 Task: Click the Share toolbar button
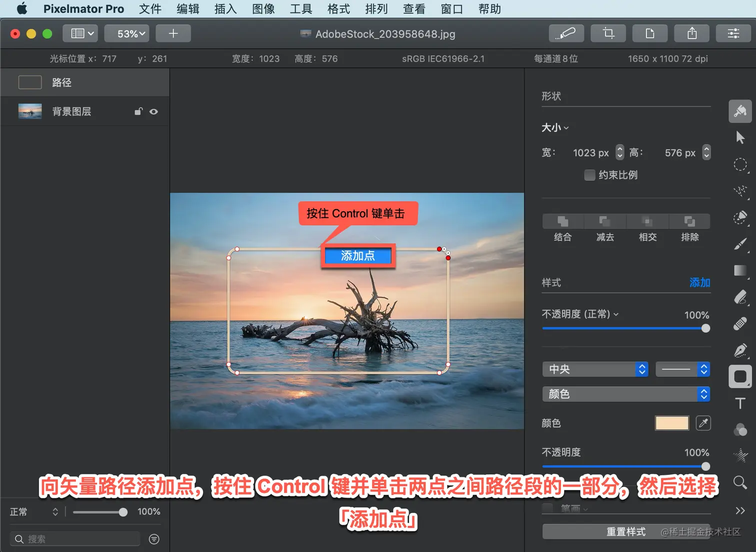692,34
